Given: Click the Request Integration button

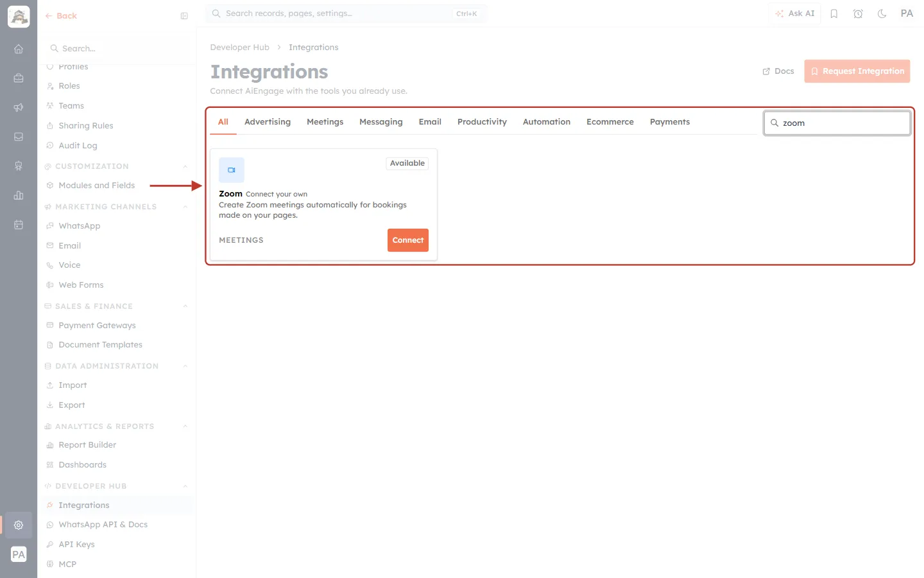Looking at the screenshot, I should pos(857,71).
